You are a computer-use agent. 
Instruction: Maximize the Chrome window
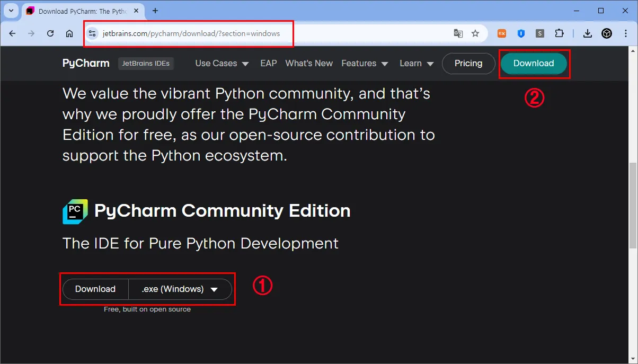pos(601,11)
